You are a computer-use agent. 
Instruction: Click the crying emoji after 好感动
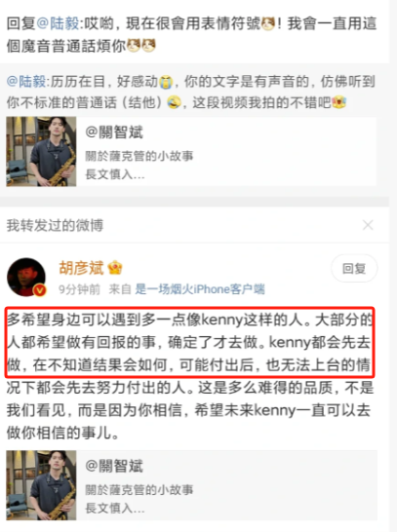pos(166,83)
